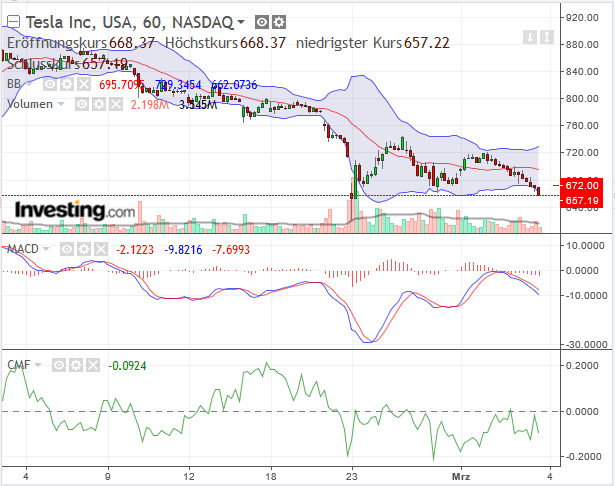Hide the MACD indicator

[x=67, y=249]
